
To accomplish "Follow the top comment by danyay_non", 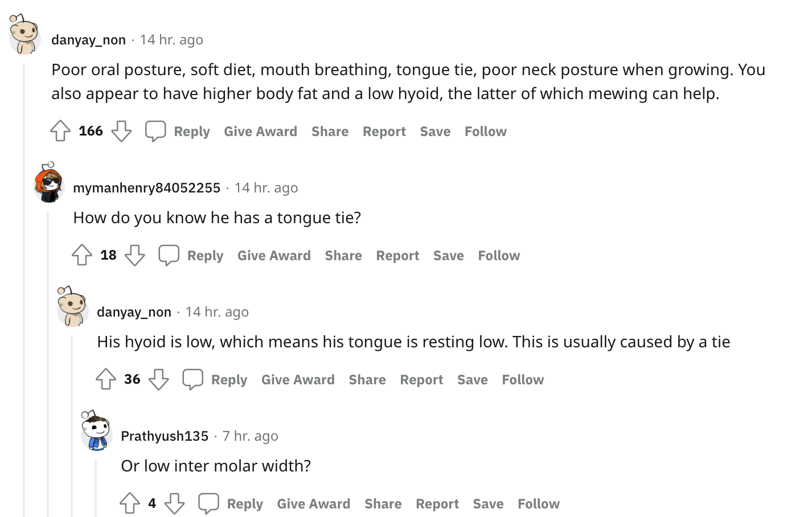I will (485, 132).
